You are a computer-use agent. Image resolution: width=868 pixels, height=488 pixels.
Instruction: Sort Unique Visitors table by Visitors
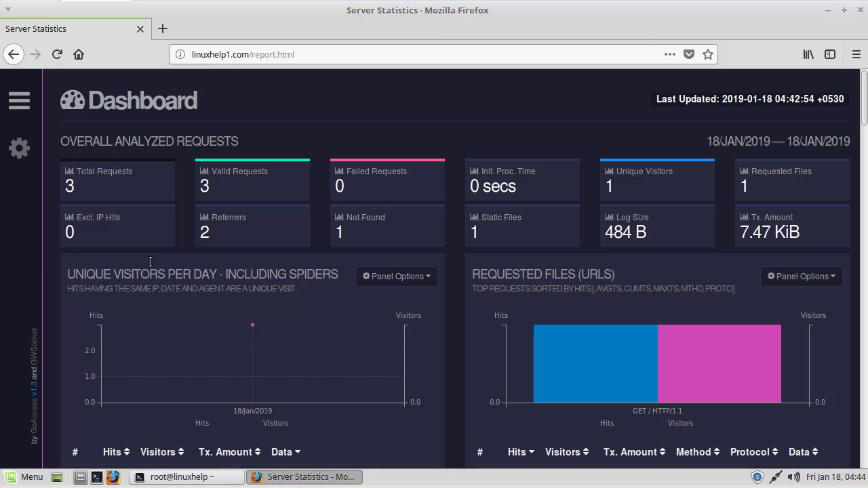pyautogui.click(x=162, y=451)
